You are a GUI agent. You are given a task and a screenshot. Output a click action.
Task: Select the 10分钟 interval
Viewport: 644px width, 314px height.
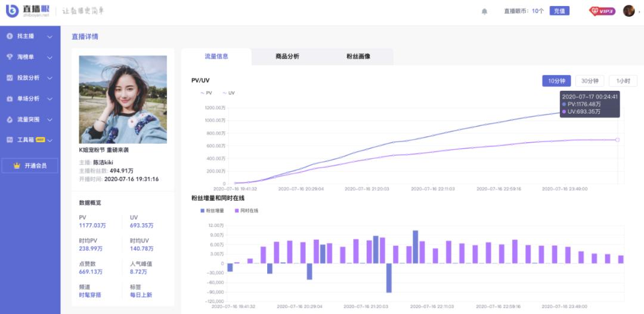556,81
